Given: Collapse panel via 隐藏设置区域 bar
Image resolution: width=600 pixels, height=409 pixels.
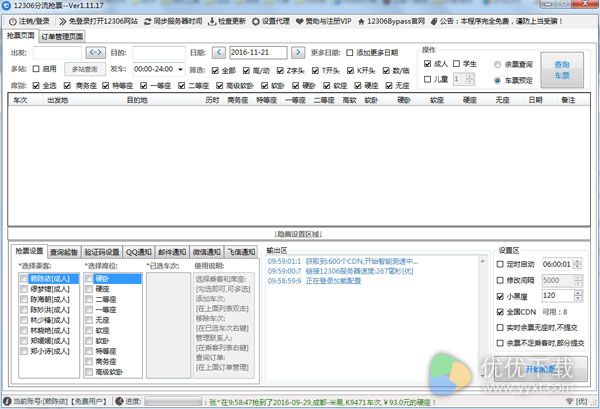Looking at the screenshot, I should pos(298,234).
